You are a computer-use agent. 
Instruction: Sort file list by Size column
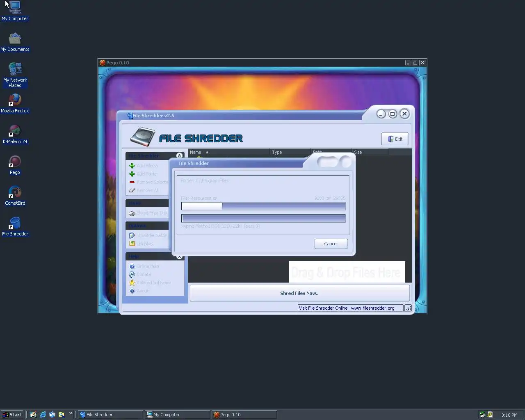click(x=370, y=152)
